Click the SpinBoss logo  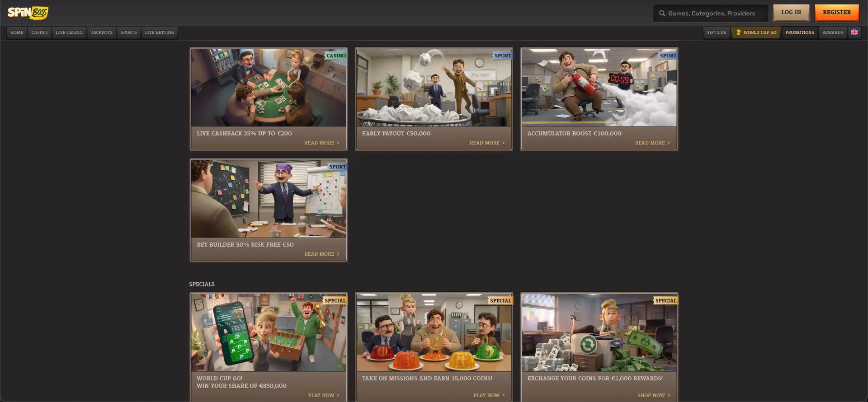(x=28, y=13)
